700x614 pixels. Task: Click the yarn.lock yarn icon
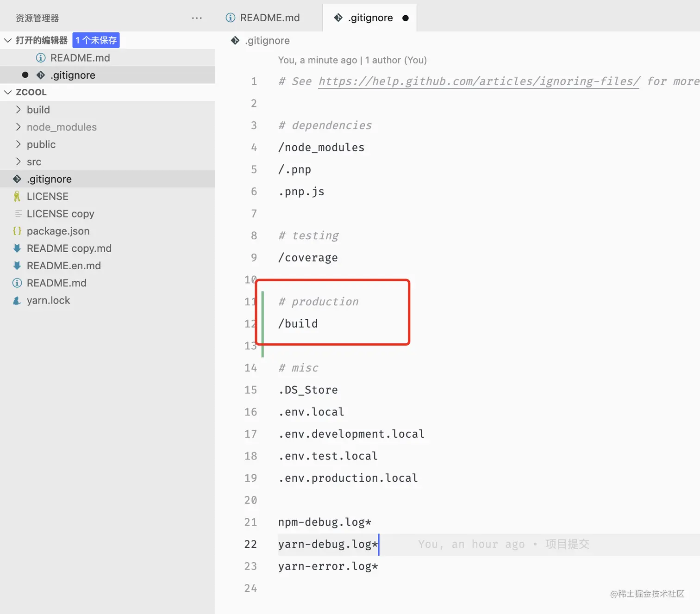17,300
